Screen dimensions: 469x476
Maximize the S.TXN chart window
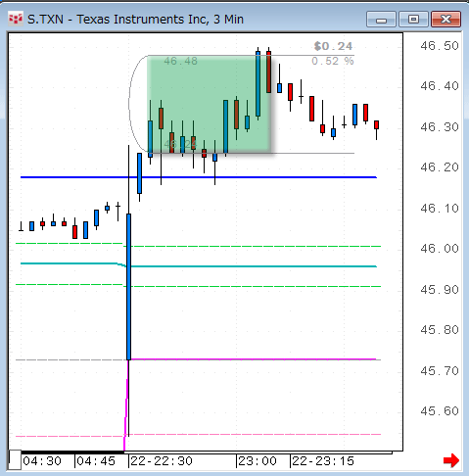tap(413, 20)
